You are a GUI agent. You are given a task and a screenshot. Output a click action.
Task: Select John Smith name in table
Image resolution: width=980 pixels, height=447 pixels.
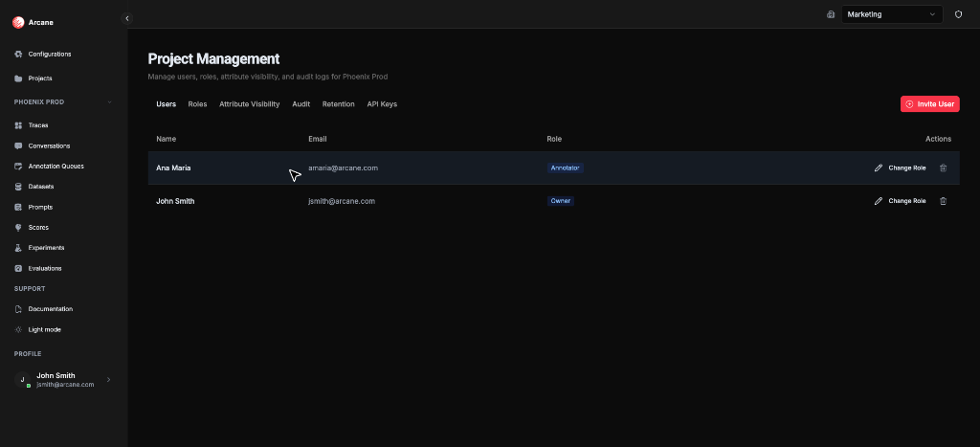[x=175, y=201]
